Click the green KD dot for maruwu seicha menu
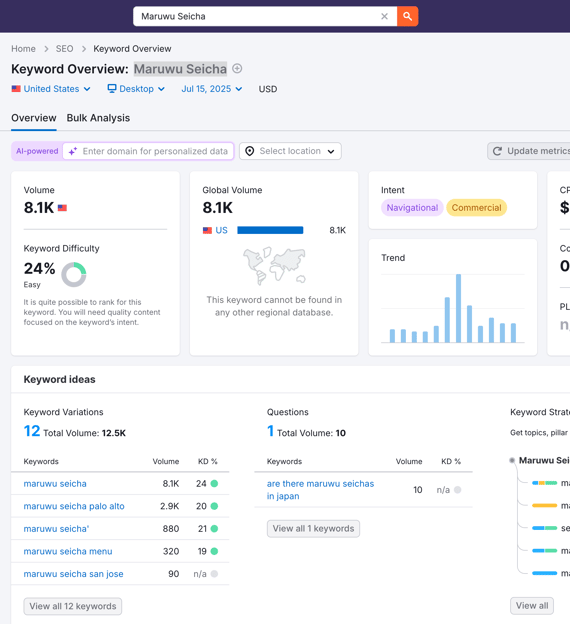The height and width of the screenshot is (624, 570). coord(214,551)
